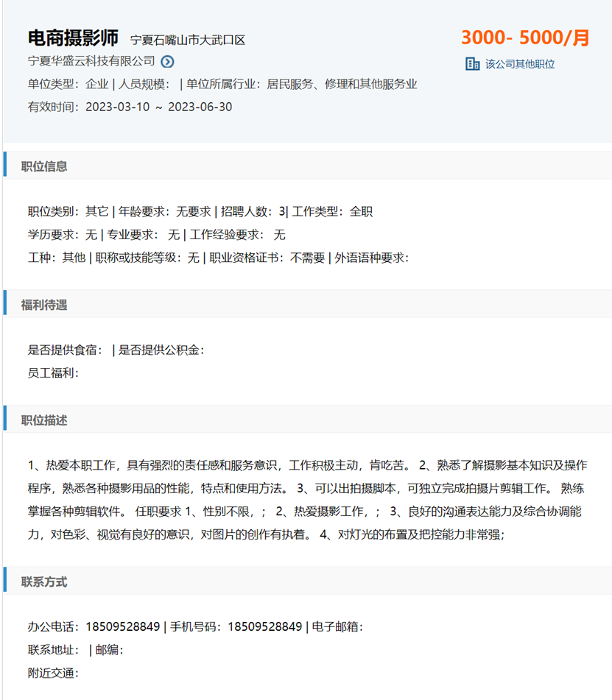This screenshot has height=700, width=612.
Task: Click the 有效时间 date range
Action: [x=158, y=107]
